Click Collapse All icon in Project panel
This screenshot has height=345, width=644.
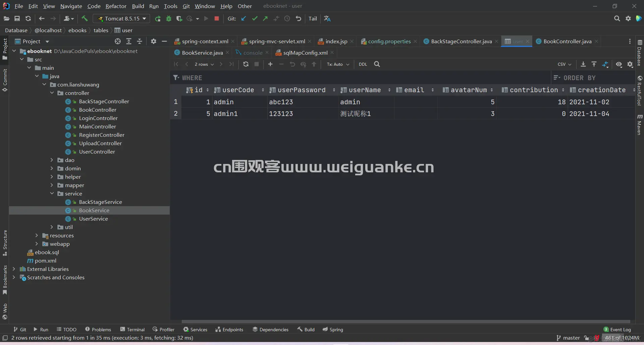click(x=140, y=41)
